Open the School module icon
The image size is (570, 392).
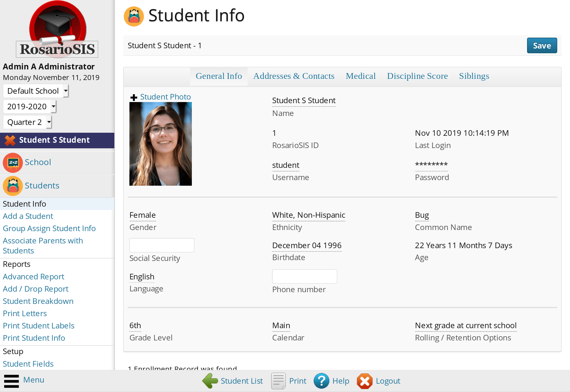click(x=13, y=163)
